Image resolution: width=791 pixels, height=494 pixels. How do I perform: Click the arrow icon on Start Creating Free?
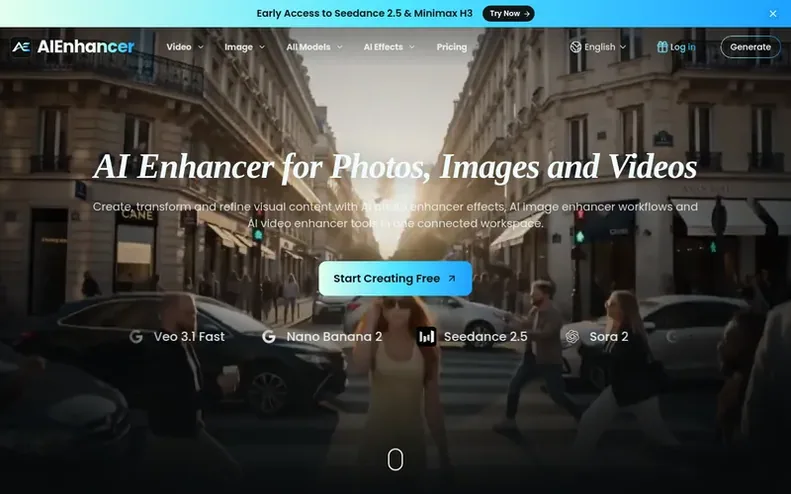451,279
